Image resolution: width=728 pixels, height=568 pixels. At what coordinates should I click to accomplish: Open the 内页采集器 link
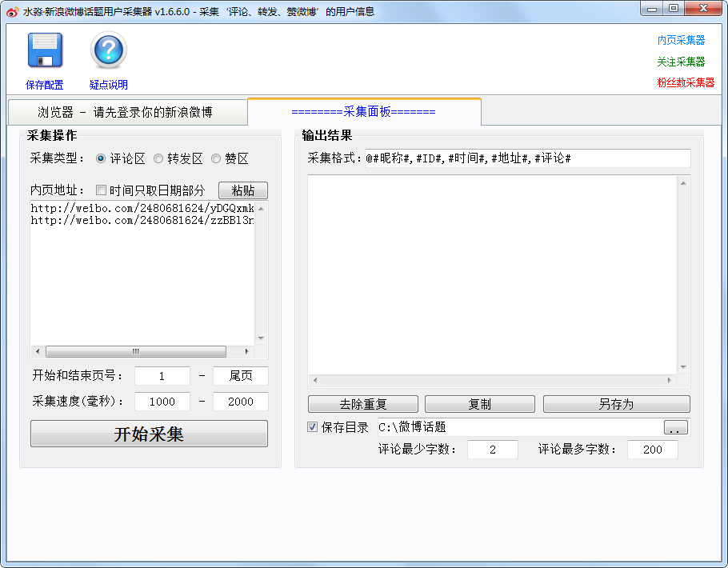click(681, 40)
